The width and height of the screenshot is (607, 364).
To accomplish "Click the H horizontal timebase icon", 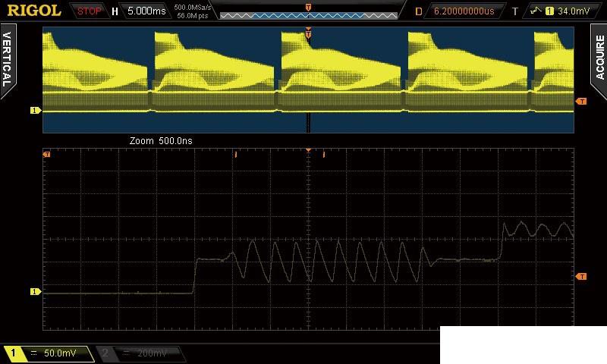I will [115, 11].
